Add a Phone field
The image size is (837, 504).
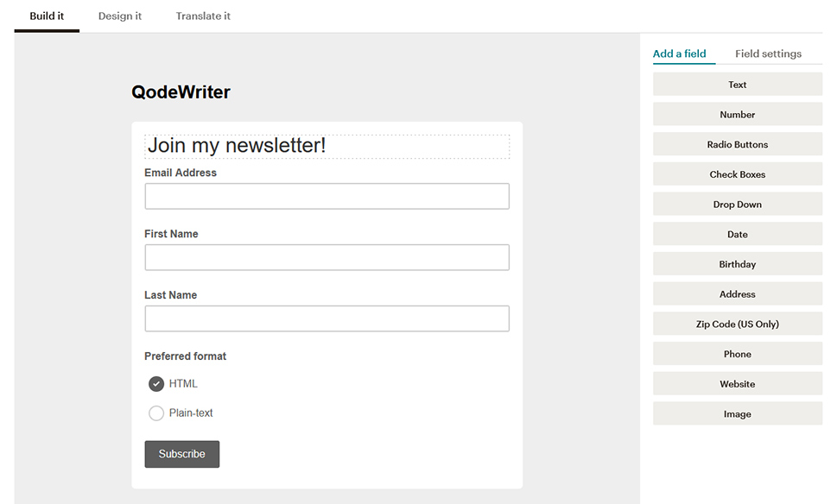click(x=737, y=353)
